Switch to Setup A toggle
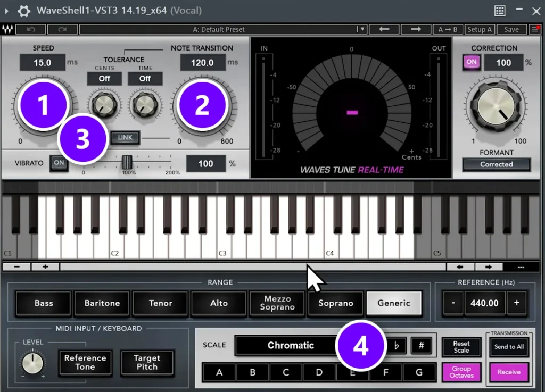The image size is (545, 392). (480, 29)
